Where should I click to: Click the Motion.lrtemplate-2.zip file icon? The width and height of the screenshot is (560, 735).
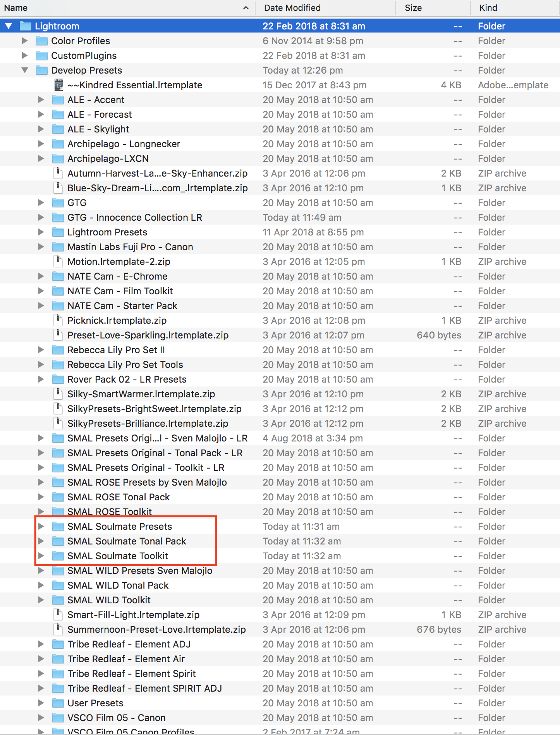[x=58, y=261]
